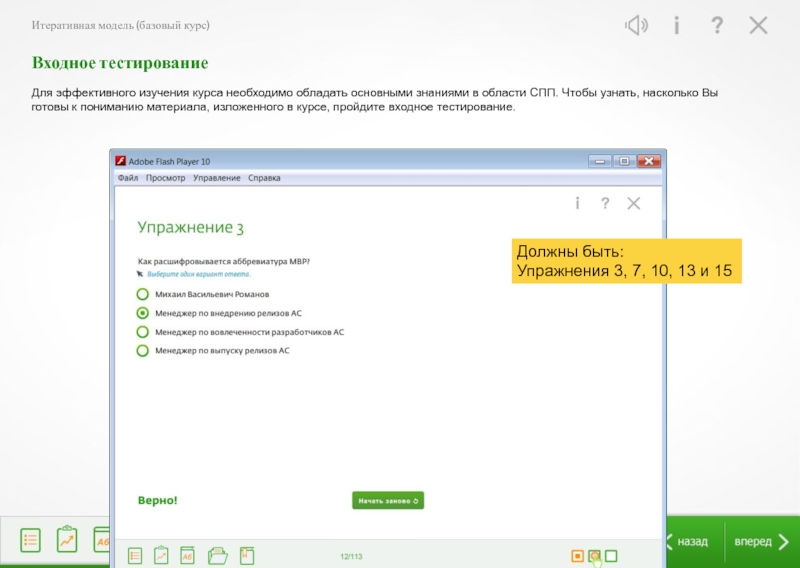Click the first orange square mode icon
Viewport: 800px width, 568px height.
click(x=577, y=556)
